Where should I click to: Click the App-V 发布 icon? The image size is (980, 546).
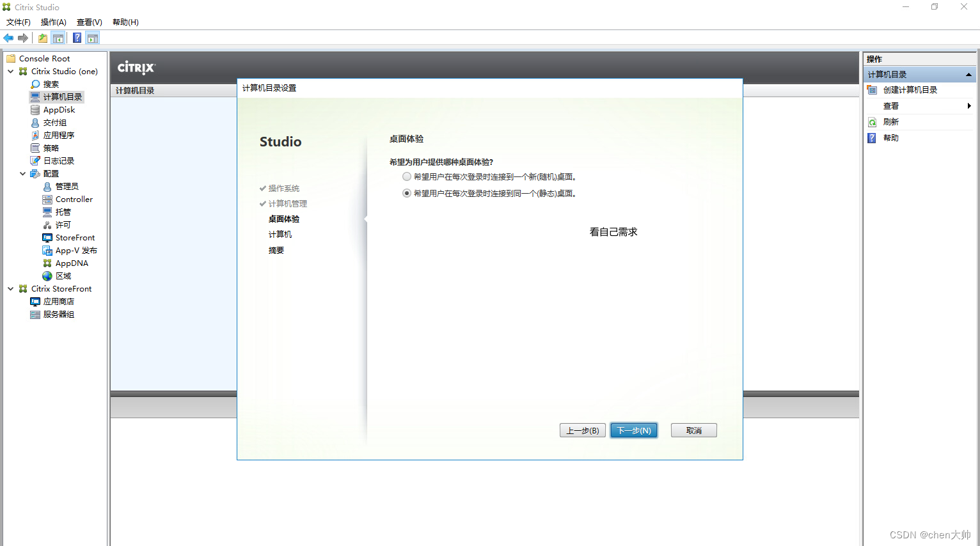pos(47,250)
